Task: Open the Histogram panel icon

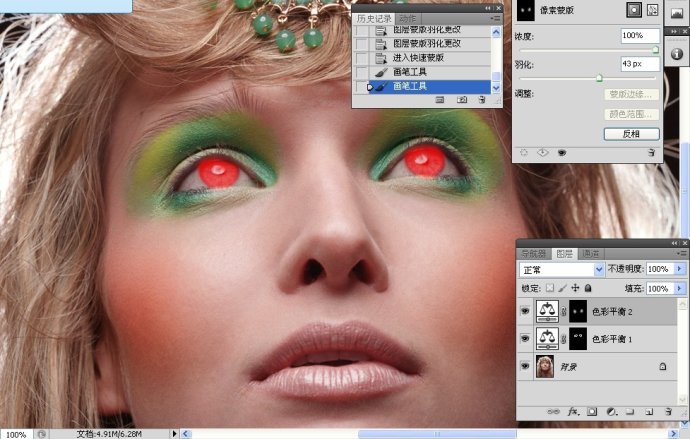Action: click(677, 13)
